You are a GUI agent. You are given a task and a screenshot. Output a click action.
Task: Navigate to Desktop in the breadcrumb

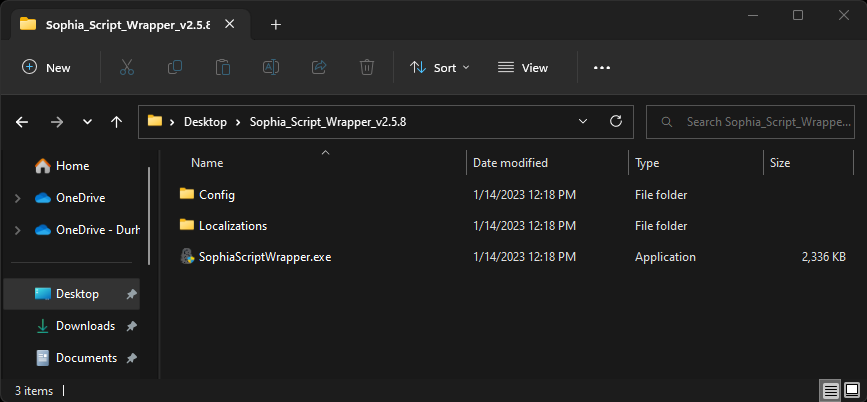[205, 122]
